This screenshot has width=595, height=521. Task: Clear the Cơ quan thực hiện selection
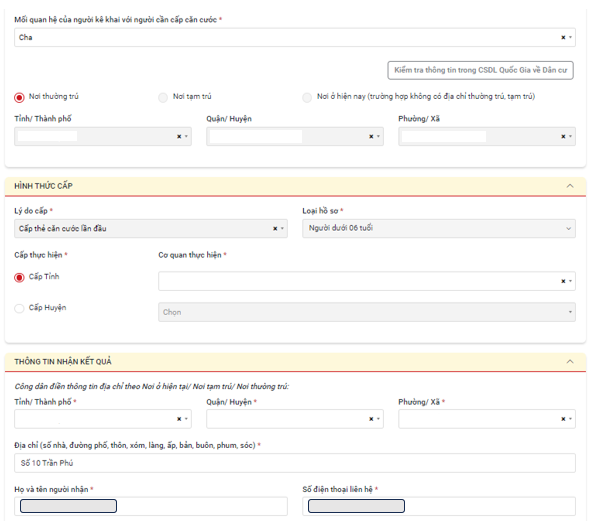pyautogui.click(x=563, y=281)
